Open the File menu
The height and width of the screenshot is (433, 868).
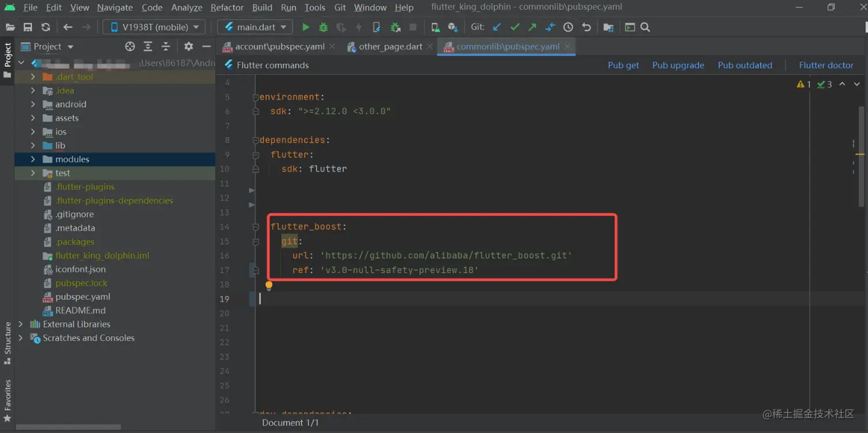(x=30, y=7)
